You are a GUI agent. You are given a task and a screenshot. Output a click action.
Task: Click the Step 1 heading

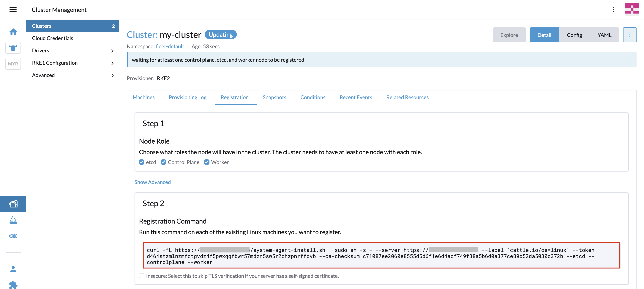tap(153, 123)
